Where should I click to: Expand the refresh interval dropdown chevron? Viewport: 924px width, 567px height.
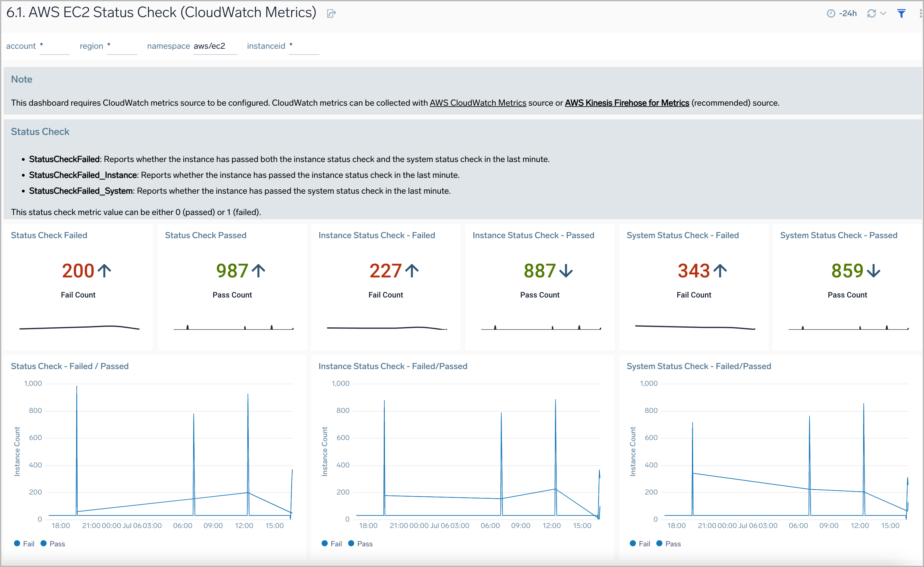click(x=883, y=13)
